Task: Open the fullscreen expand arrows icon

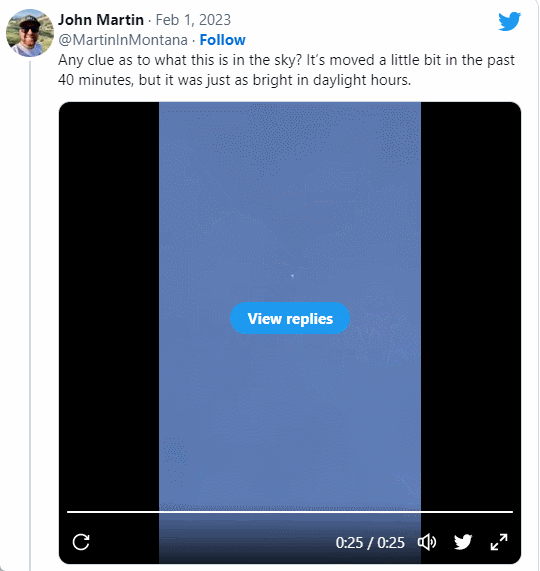Action: click(x=499, y=542)
